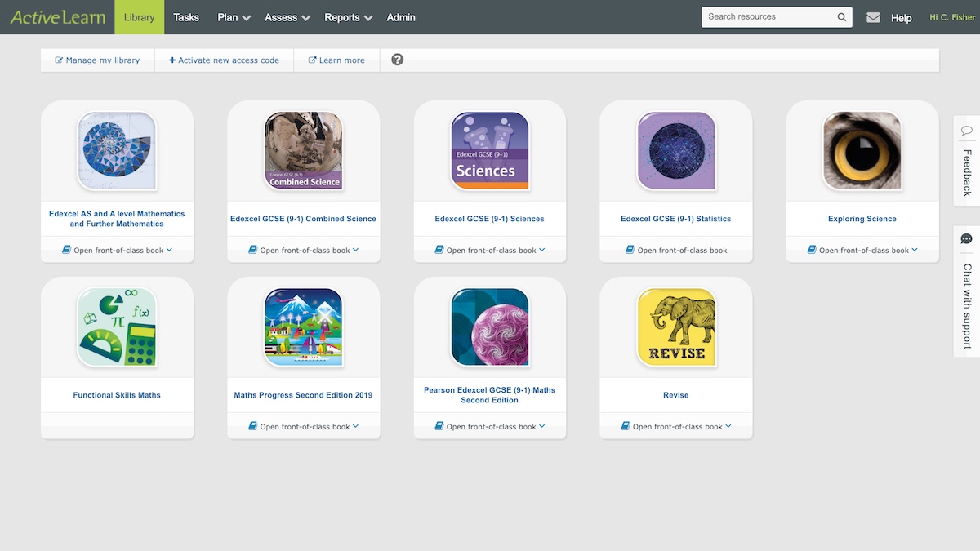This screenshot has height=551, width=980.
Task: Click the book icon under Maths Progress
Action: point(253,426)
